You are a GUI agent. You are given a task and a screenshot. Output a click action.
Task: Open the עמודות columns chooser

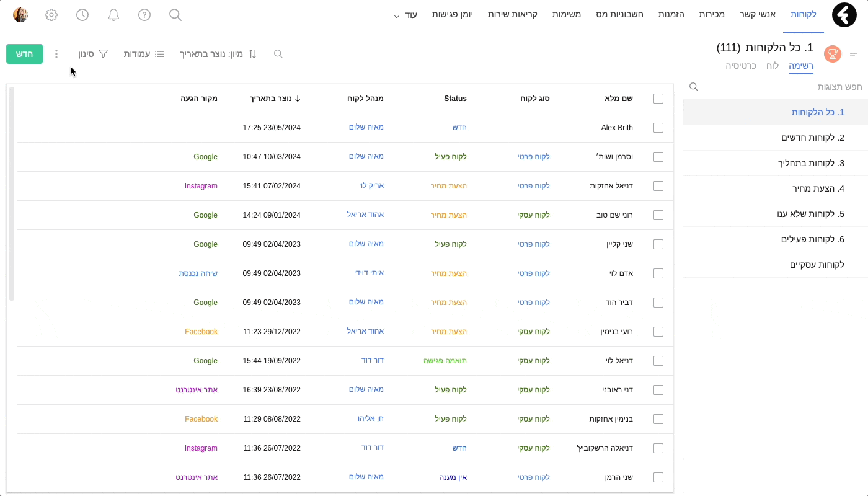pos(144,54)
